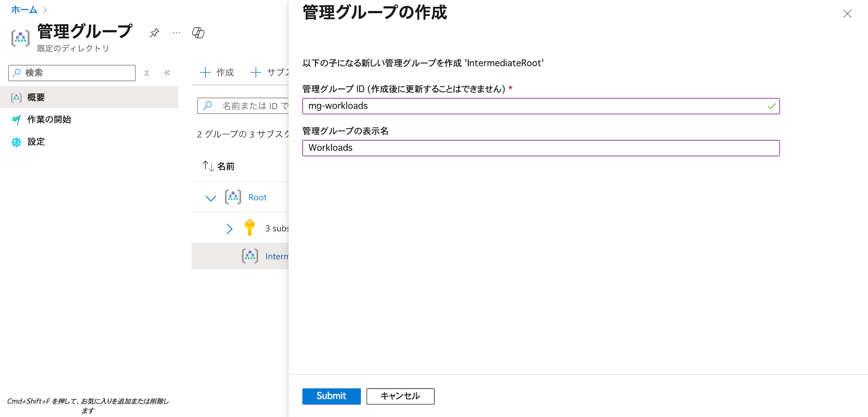Screen dimensions: 868x417
Task: Click the 管理グループの表示名 input field
Action: point(541,148)
